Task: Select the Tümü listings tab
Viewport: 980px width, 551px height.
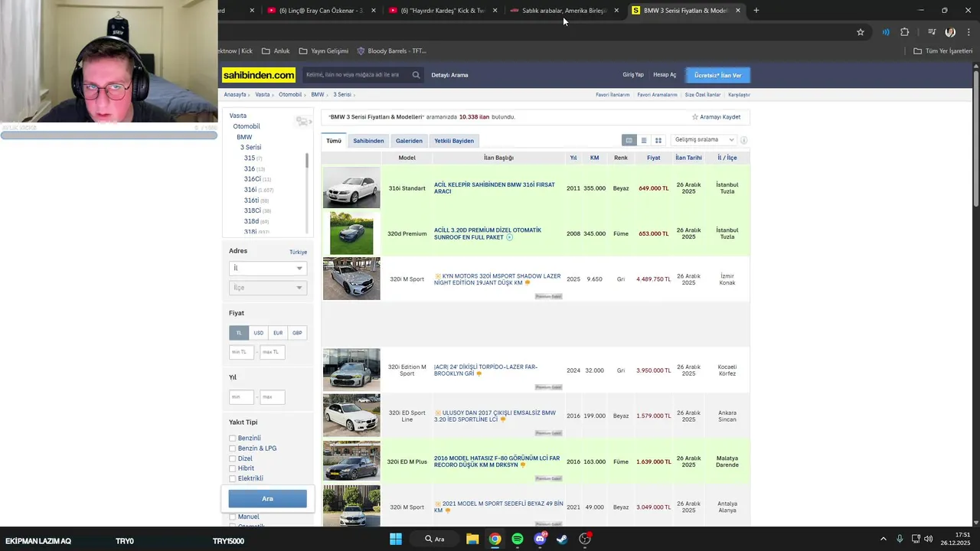Action: 334,141
